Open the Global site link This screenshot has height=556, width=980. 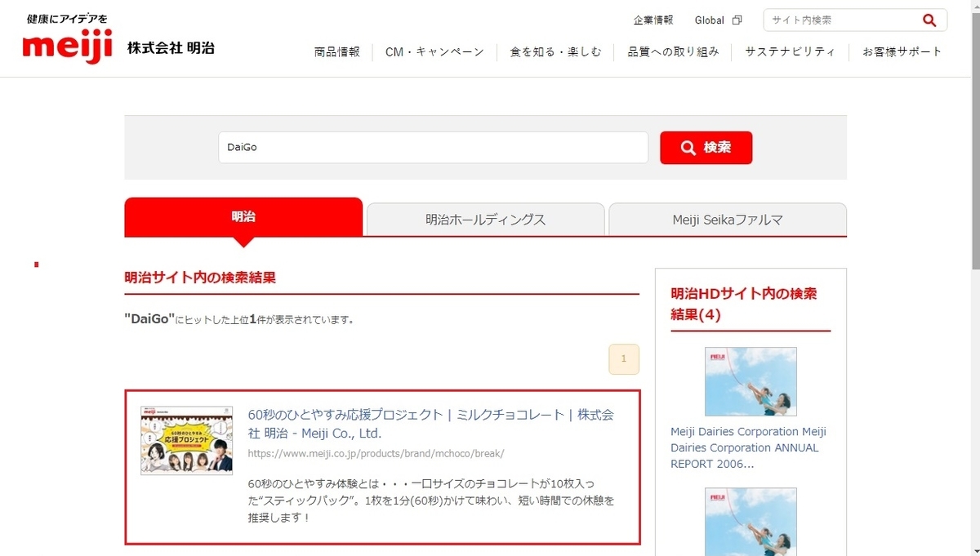click(710, 20)
